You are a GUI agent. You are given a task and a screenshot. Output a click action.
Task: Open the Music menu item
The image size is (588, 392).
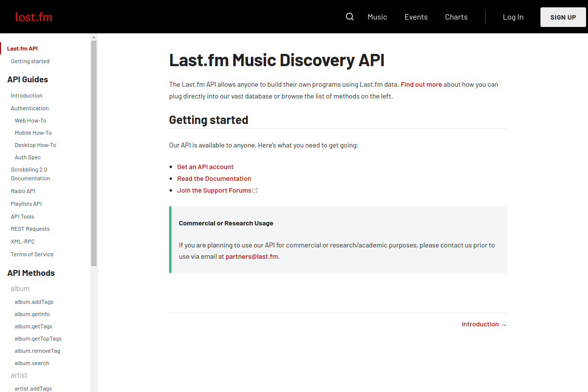click(377, 17)
